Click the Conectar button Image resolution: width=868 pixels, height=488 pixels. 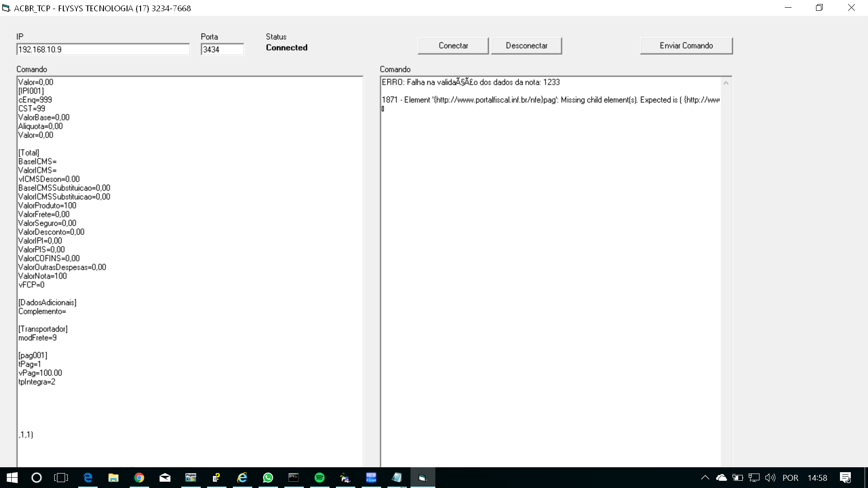(x=453, y=46)
